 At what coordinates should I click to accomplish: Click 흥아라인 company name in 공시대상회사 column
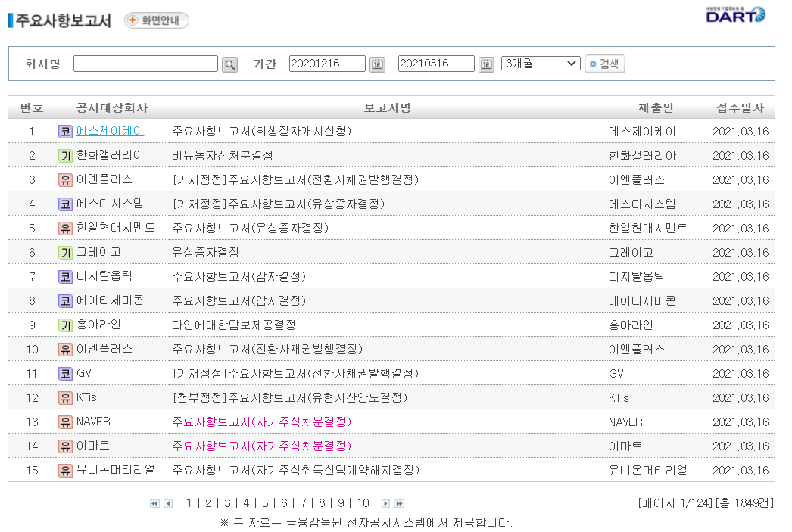pyautogui.click(x=98, y=325)
